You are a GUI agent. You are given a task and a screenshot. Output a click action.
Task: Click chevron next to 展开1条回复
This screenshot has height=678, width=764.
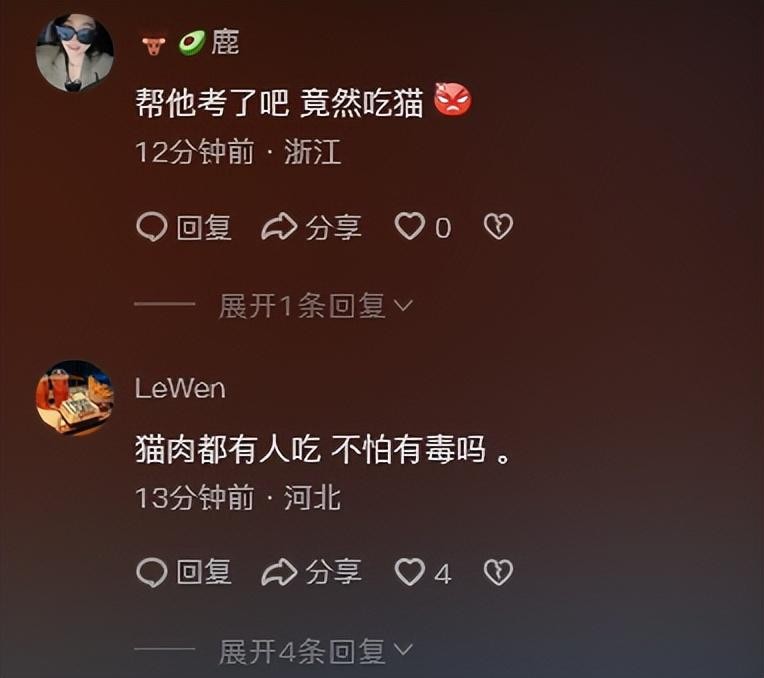pyautogui.click(x=403, y=306)
